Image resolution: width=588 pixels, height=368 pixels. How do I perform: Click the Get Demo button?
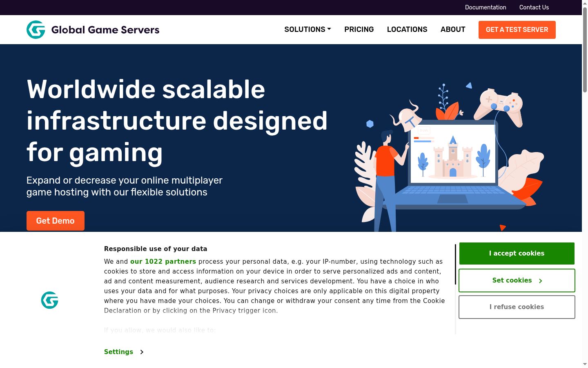pyautogui.click(x=56, y=221)
